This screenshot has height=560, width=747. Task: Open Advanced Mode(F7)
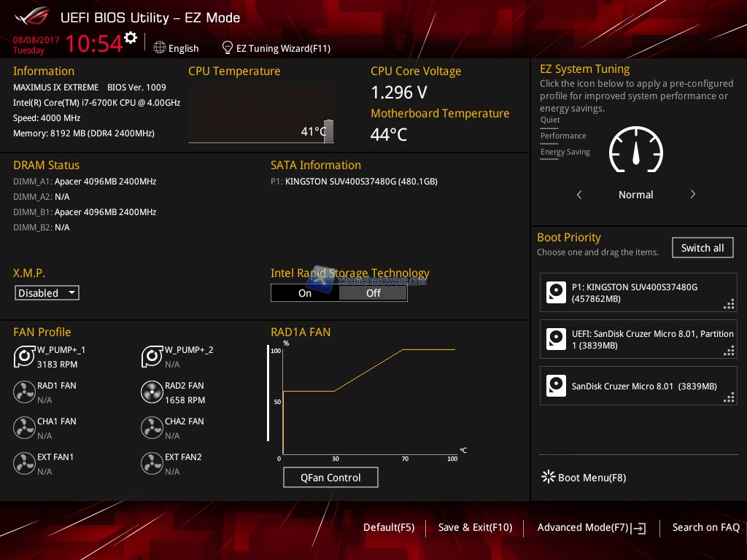coord(590,527)
